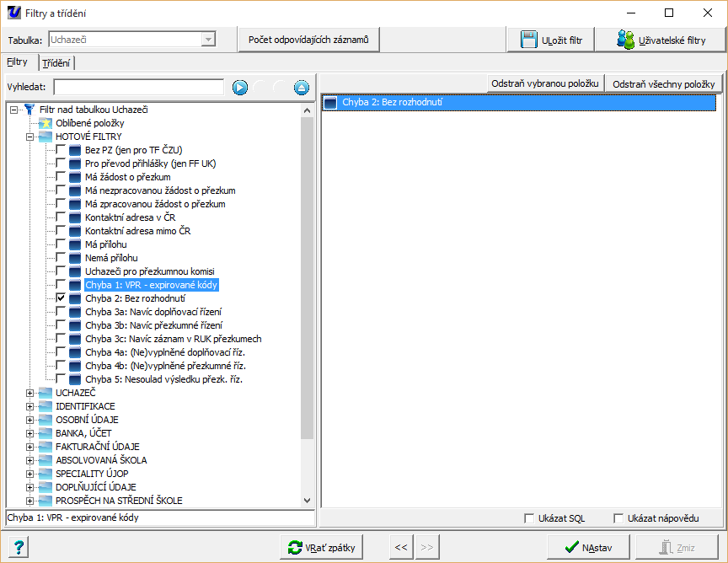728x563 pixels.
Task: Click icon of Chyba 2 in right list
Action: pos(330,103)
